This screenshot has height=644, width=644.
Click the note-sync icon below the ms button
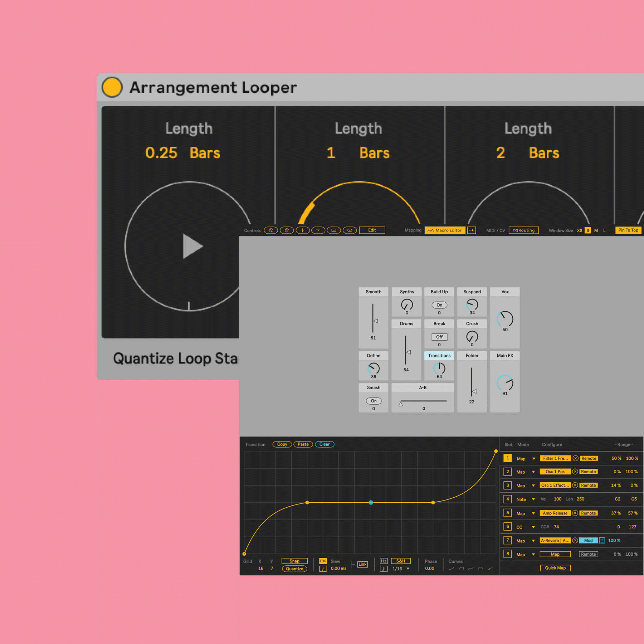click(x=323, y=569)
